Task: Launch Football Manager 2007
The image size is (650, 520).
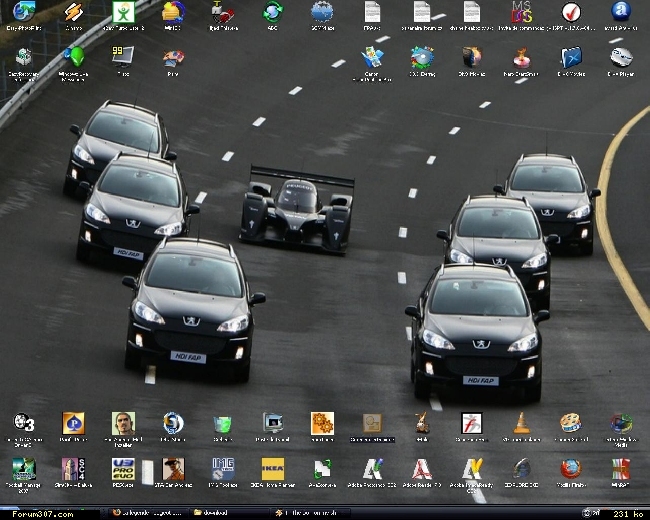Action: (x=24, y=469)
